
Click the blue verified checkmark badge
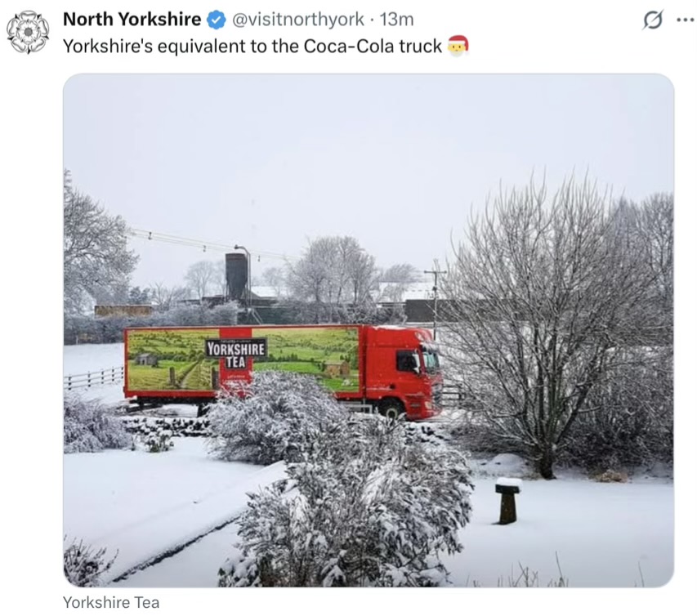coord(217,20)
